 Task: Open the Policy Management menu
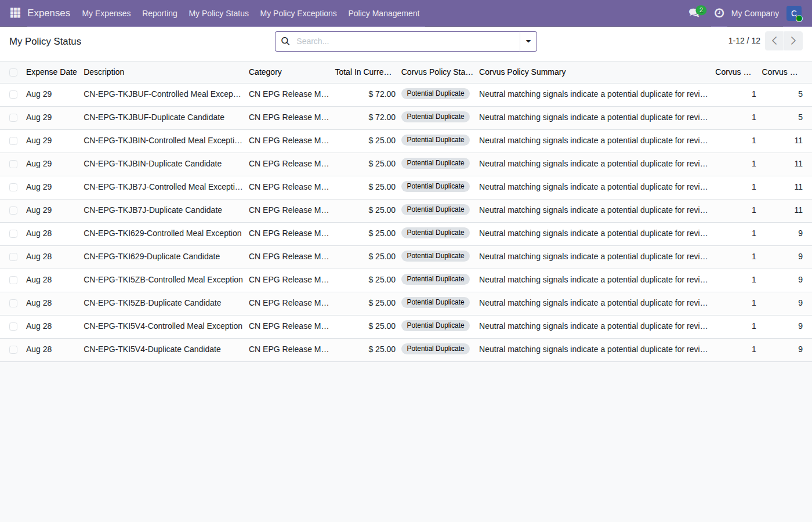tap(383, 13)
